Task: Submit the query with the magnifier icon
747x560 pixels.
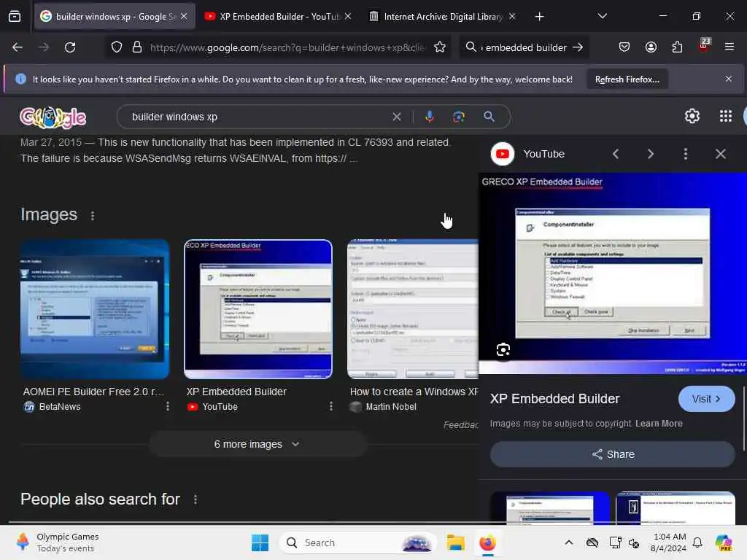Action: pyautogui.click(x=489, y=117)
